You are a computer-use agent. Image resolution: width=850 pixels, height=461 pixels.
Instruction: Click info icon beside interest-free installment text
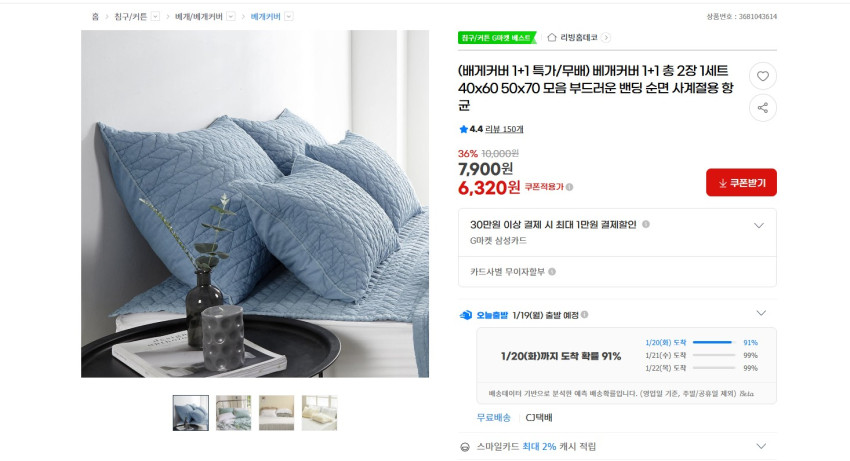[552, 272]
